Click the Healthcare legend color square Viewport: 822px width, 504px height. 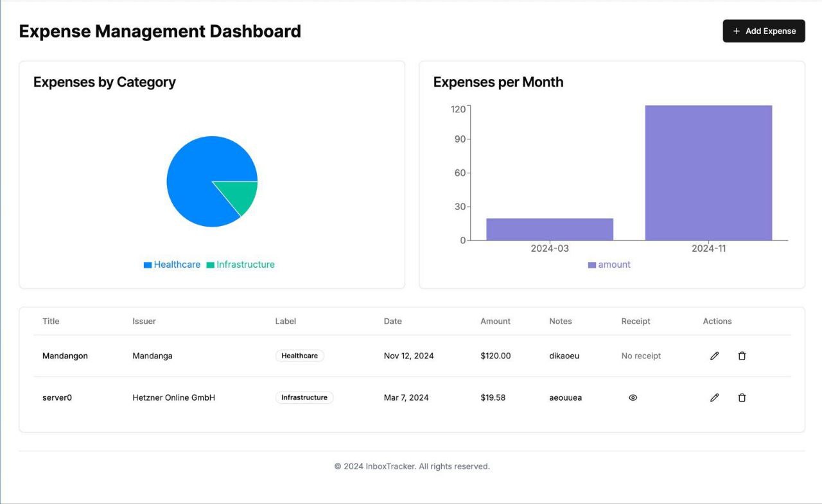148,265
